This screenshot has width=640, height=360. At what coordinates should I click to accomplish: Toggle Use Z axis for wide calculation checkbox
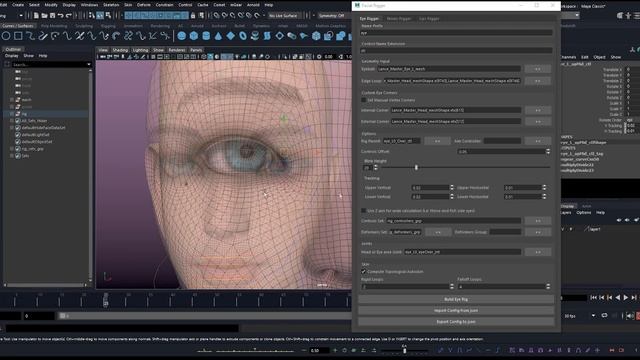pos(363,211)
